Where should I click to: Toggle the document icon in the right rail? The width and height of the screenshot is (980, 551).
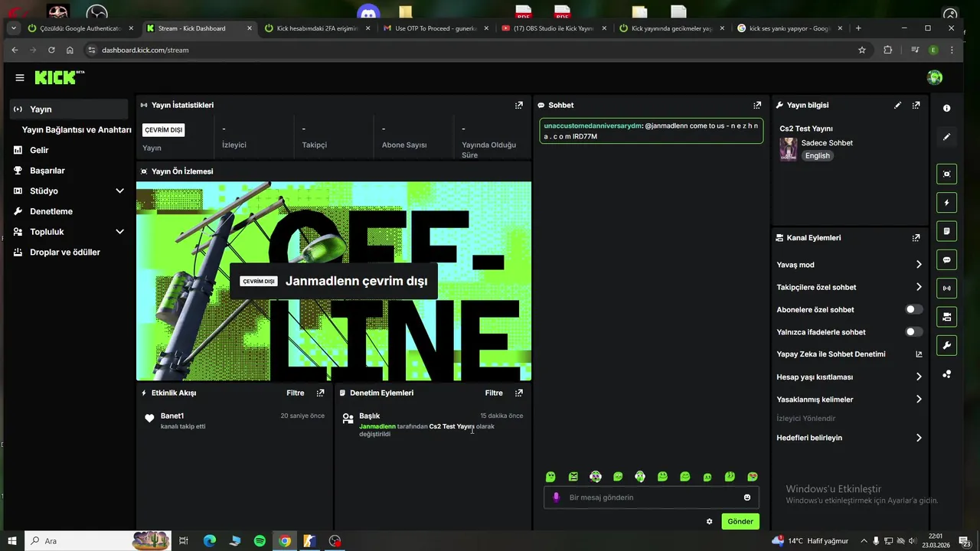(x=947, y=231)
